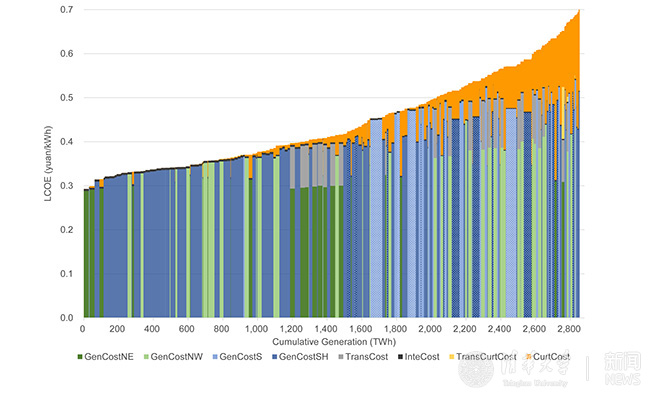The image size is (650, 400).
Task: Click the CurtCost orange legend swatch
Action: click(529, 356)
